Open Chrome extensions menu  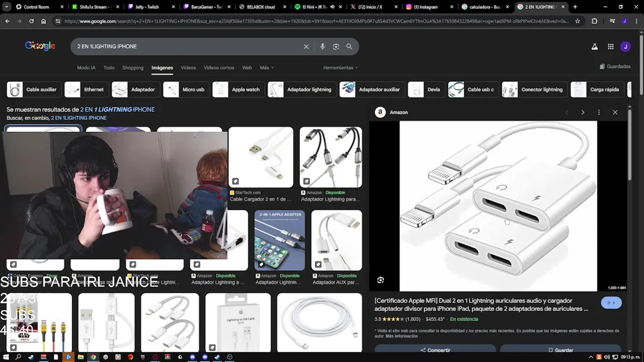coord(595,21)
